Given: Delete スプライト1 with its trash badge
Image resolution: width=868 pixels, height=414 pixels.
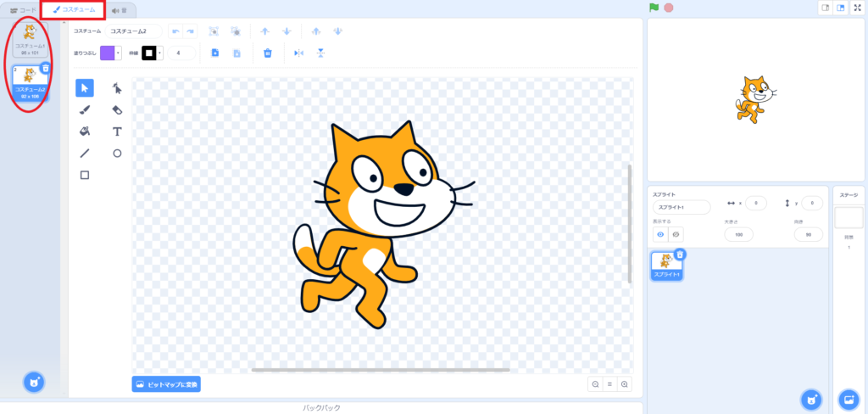Looking at the screenshot, I should click(x=681, y=255).
